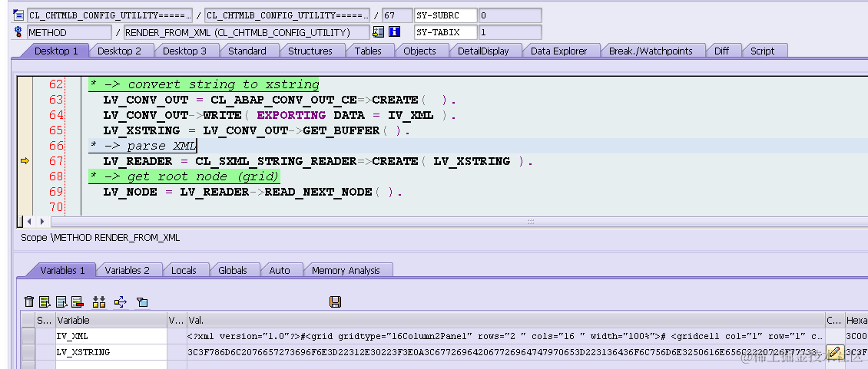Click the SY-SUBRC label field
Viewport: 868px width, 369px height.
(445, 15)
